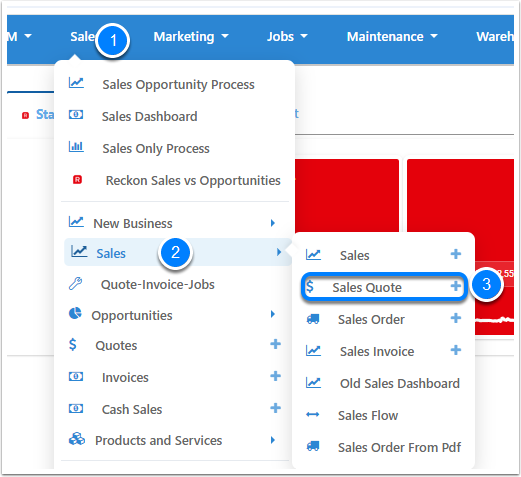Add a new quote with Quotes plus icon

tap(275, 344)
